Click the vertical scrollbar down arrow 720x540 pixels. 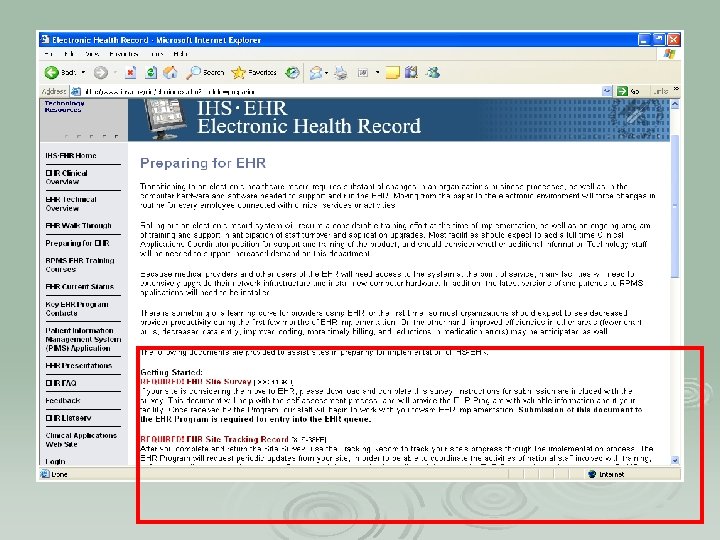click(x=675, y=460)
